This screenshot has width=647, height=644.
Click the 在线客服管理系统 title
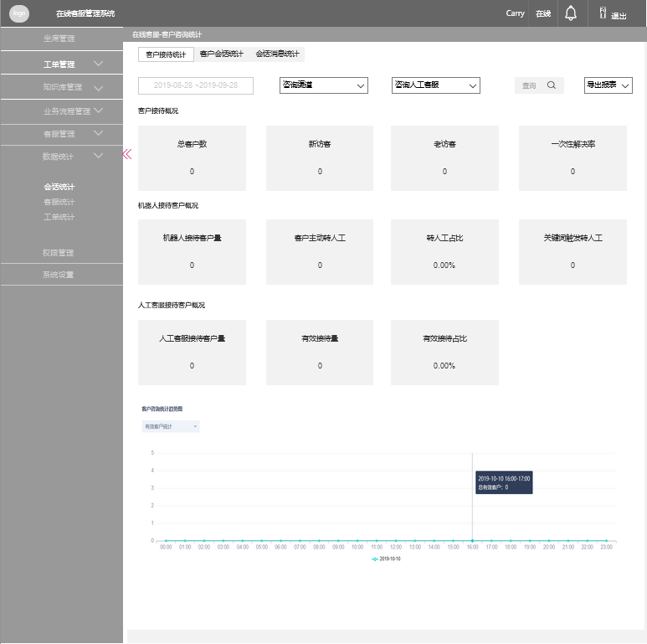pos(85,13)
